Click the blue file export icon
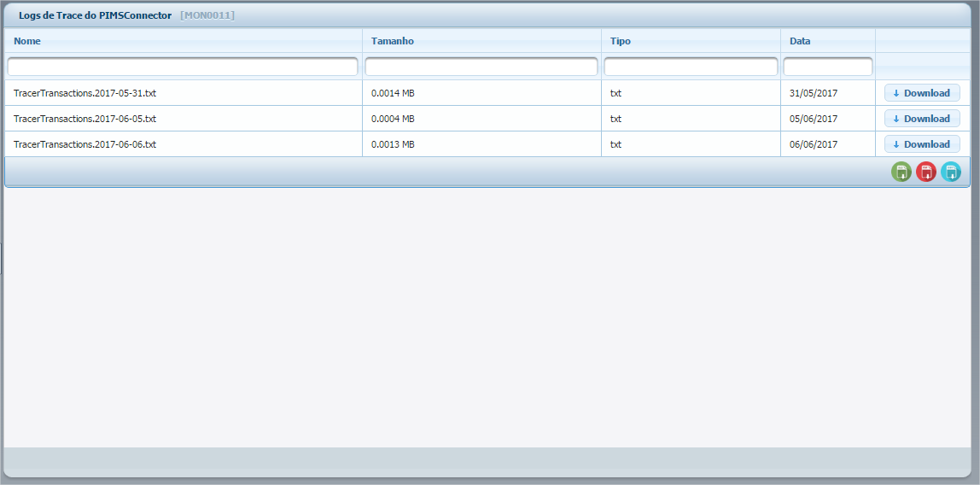The height and width of the screenshot is (485, 980). pos(951,172)
